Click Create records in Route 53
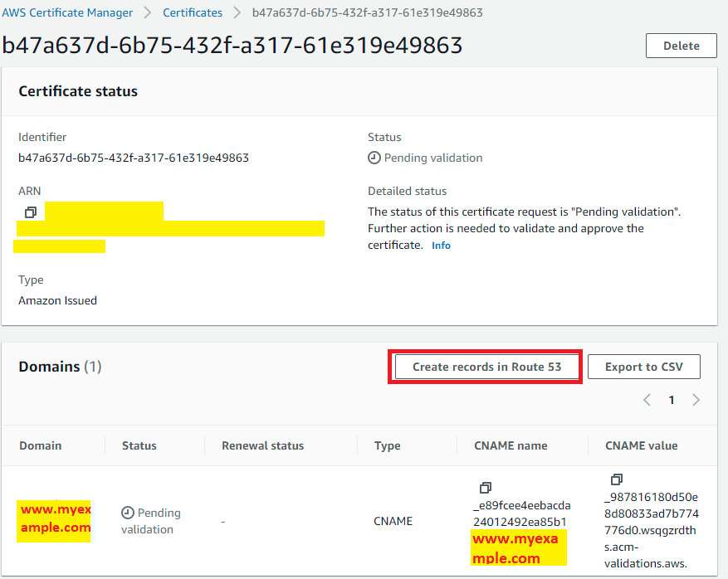The height and width of the screenshot is (579, 728). (486, 367)
